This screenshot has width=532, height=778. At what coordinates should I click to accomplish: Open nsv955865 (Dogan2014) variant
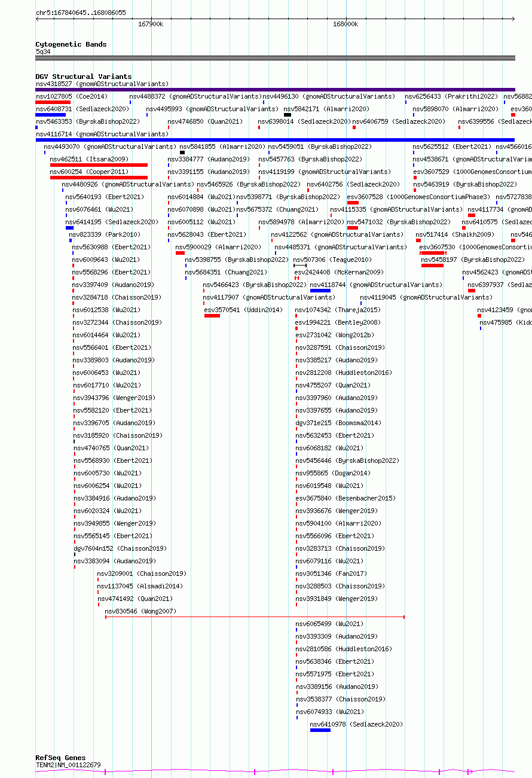point(333,473)
